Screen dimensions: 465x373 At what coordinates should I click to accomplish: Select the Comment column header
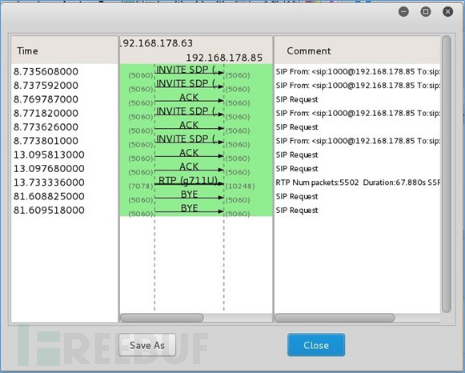click(x=357, y=51)
